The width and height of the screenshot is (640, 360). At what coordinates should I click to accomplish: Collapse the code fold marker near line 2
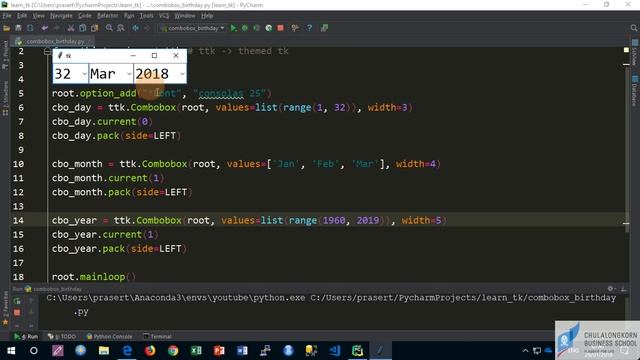point(47,51)
